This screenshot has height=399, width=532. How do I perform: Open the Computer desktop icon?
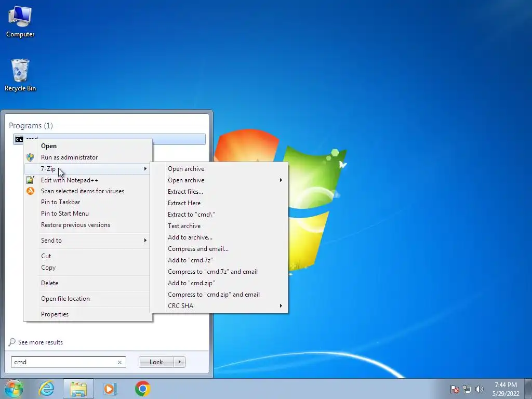coord(20,21)
